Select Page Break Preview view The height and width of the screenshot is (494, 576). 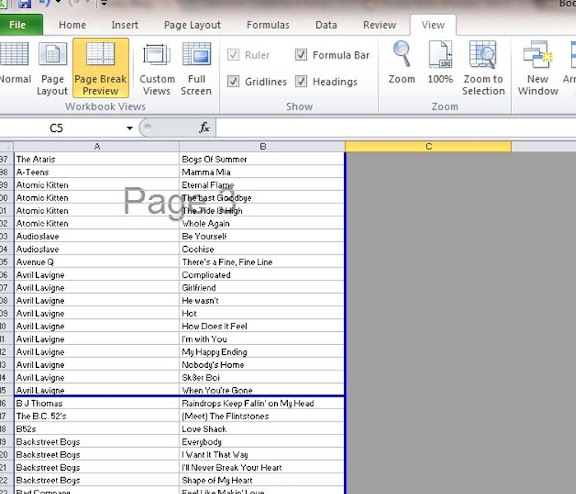pyautogui.click(x=101, y=68)
